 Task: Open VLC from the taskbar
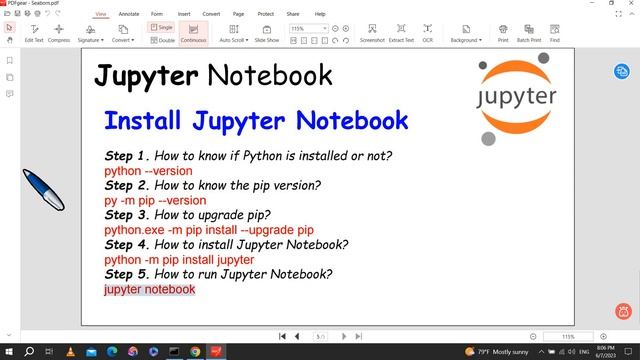click(70, 351)
